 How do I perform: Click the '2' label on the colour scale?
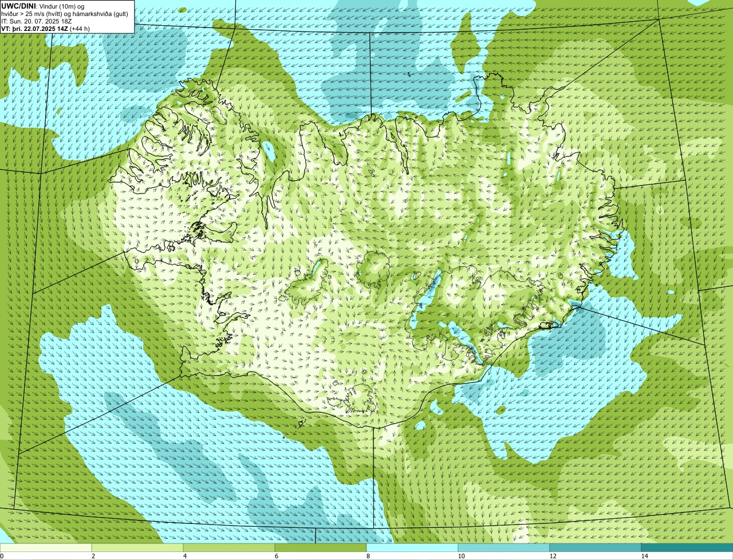(x=93, y=556)
